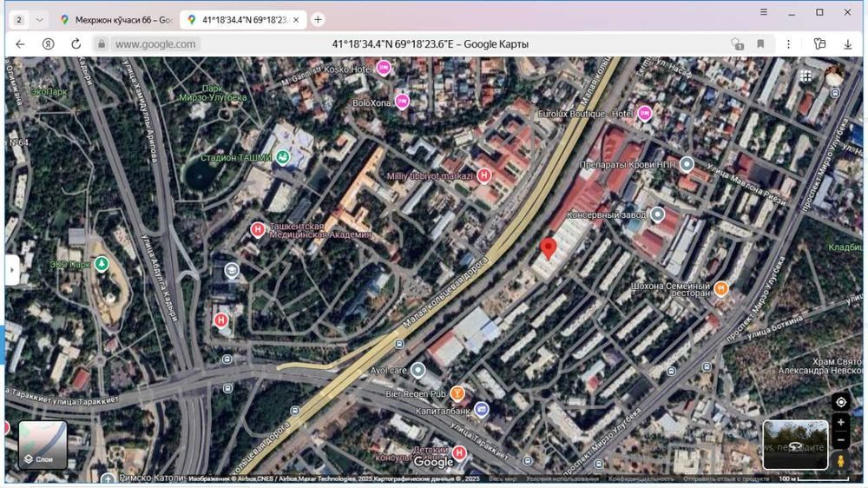Zoom out with the minus button
The width and height of the screenshot is (868, 488).
pyautogui.click(x=841, y=440)
